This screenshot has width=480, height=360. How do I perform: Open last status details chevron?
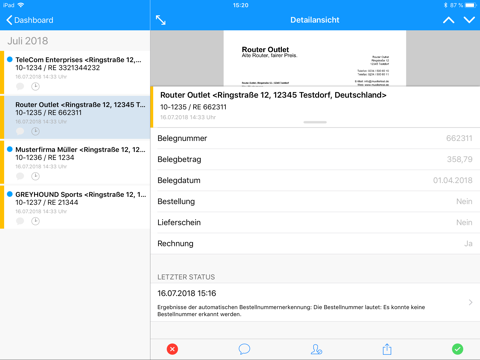pyautogui.click(x=470, y=302)
